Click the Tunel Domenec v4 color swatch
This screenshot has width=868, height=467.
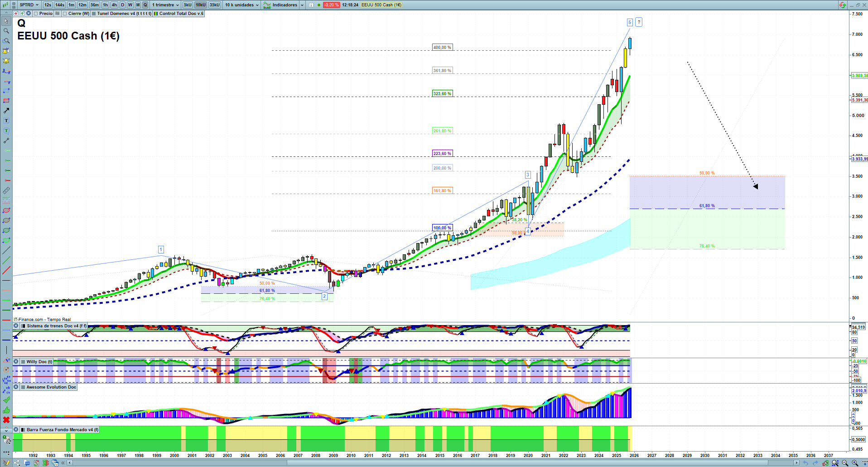click(94, 14)
